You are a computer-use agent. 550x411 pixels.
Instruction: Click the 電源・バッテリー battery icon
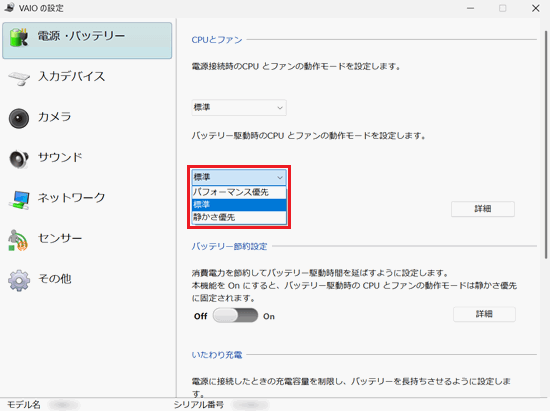(19, 38)
